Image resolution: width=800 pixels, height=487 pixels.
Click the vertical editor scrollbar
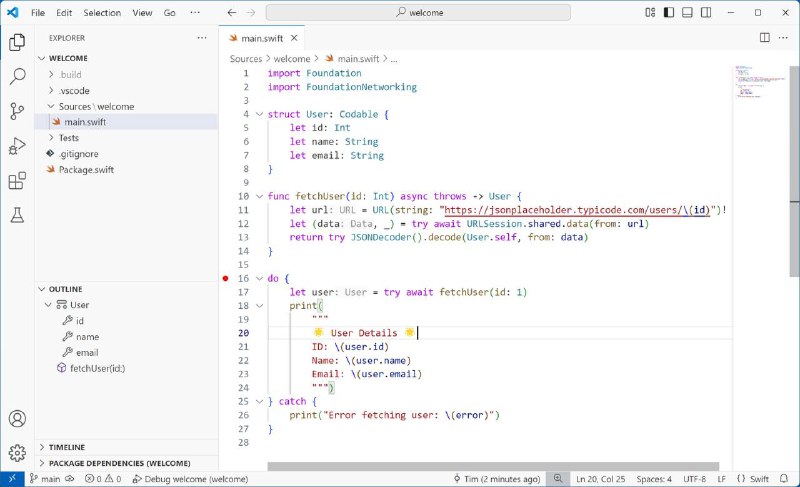[x=794, y=171]
